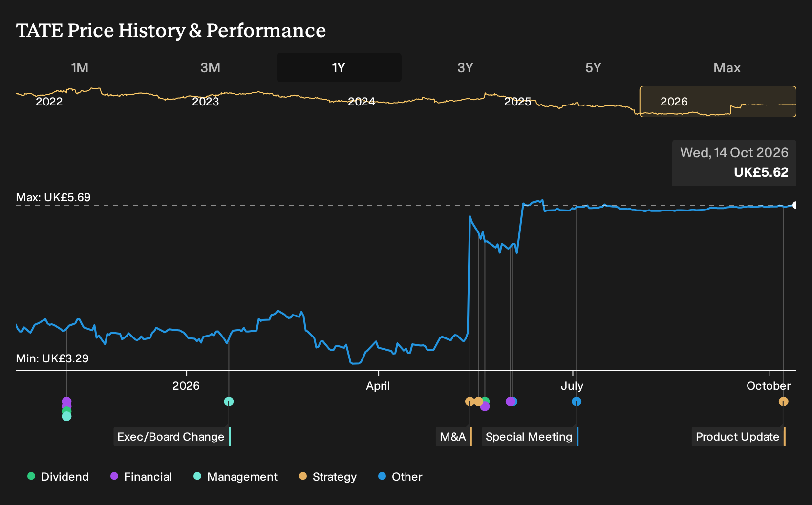
Task: Click the 2025 label in the overview chart
Action: [x=518, y=102]
